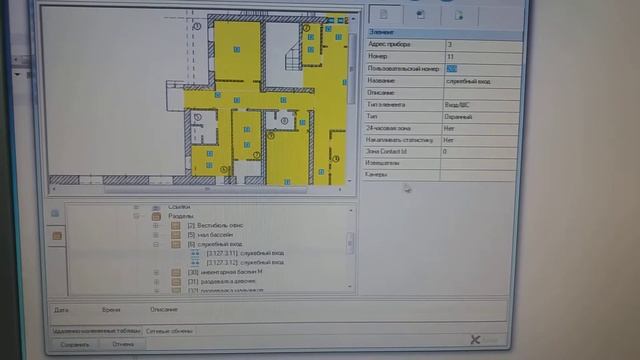Screen dimensions: 640x360
Task: Click the section icon of [2] Вестибюль офис
Action: tap(176, 226)
